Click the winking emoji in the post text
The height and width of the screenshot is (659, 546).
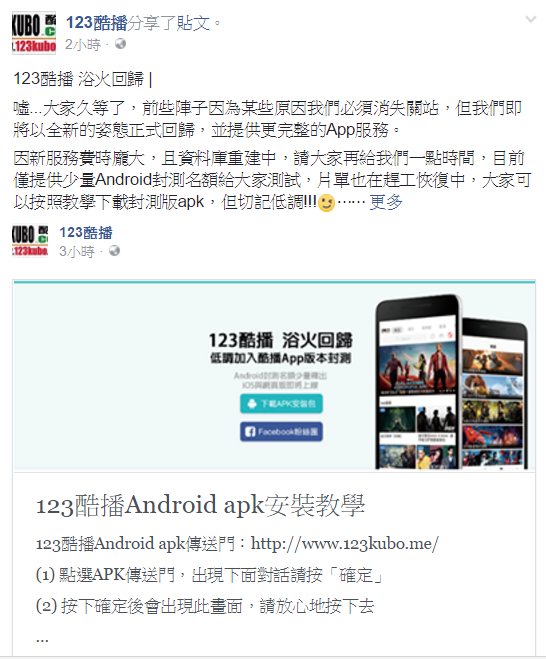tap(327, 203)
